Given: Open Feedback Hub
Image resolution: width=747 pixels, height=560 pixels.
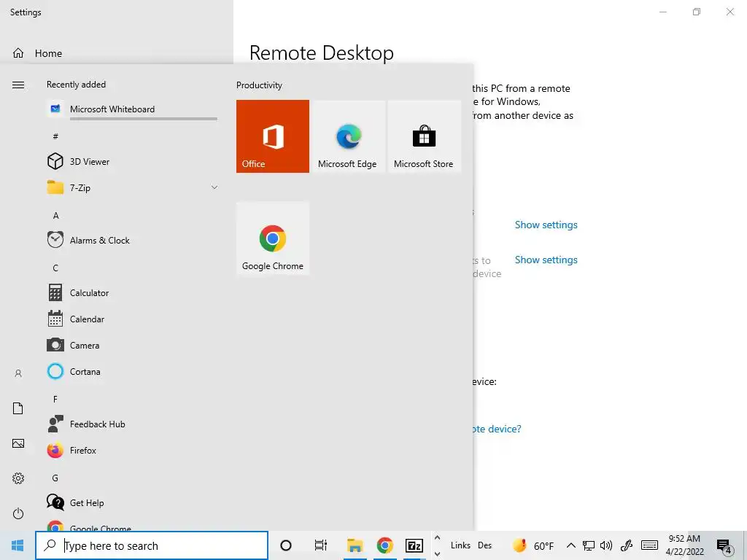Looking at the screenshot, I should (x=132, y=424).
